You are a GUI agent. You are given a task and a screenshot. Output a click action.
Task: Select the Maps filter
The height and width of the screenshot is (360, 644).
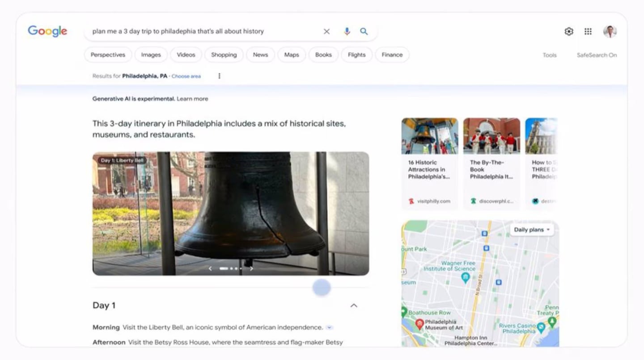(291, 54)
